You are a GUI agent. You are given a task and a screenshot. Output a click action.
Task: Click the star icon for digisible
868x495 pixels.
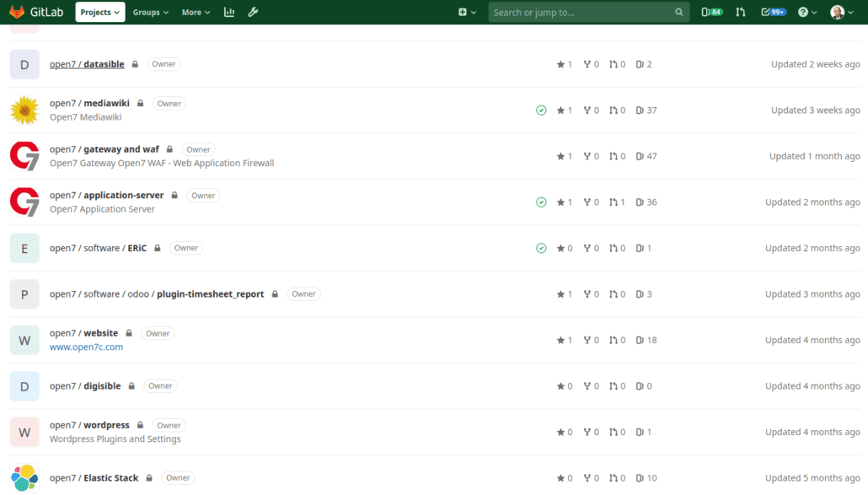tap(560, 386)
